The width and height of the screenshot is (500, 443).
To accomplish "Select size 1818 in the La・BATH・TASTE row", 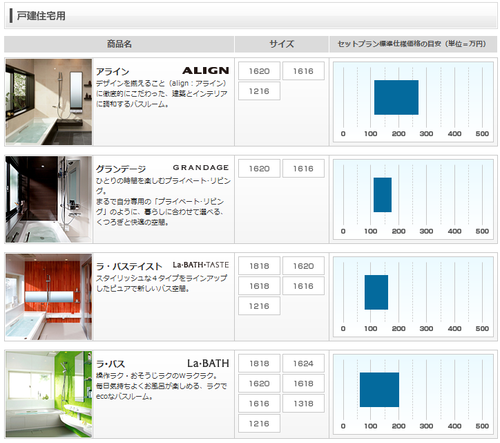I will coord(259,266).
